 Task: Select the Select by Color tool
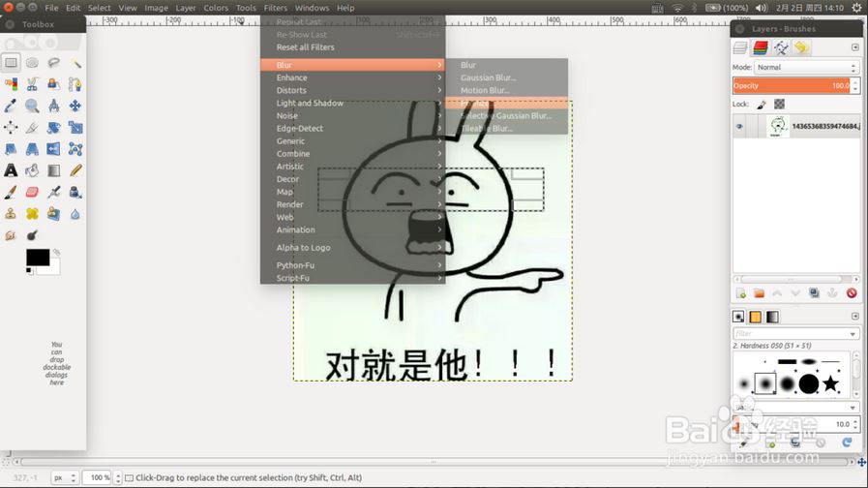pyautogui.click(x=11, y=84)
